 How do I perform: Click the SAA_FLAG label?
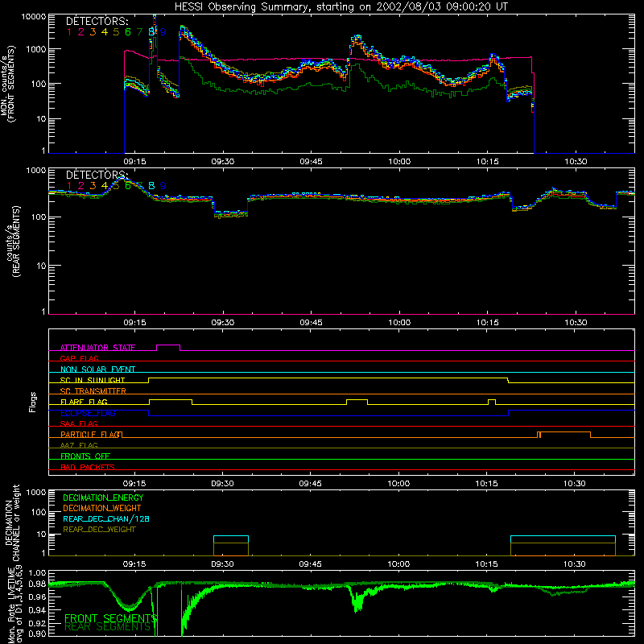point(79,423)
